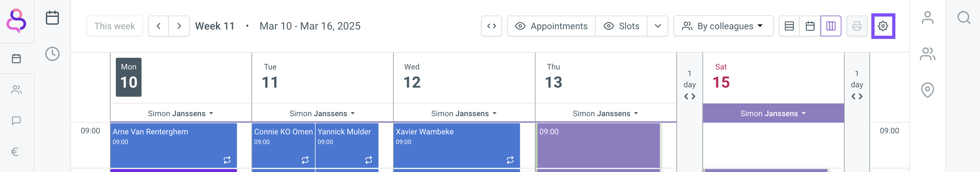This screenshot has height=172, width=980.
Task: Click the user profile icon
Action: pos(927,18)
